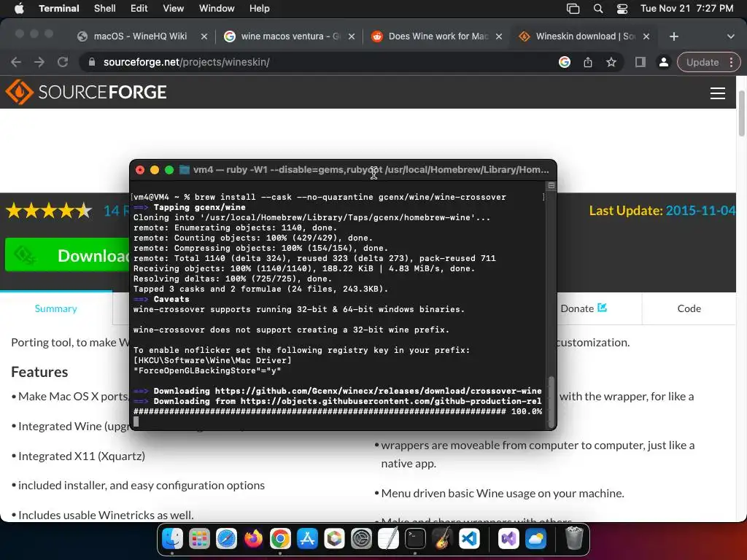Reload the SourceForge page
The width and height of the screenshot is (747, 560).
pos(63,62)
